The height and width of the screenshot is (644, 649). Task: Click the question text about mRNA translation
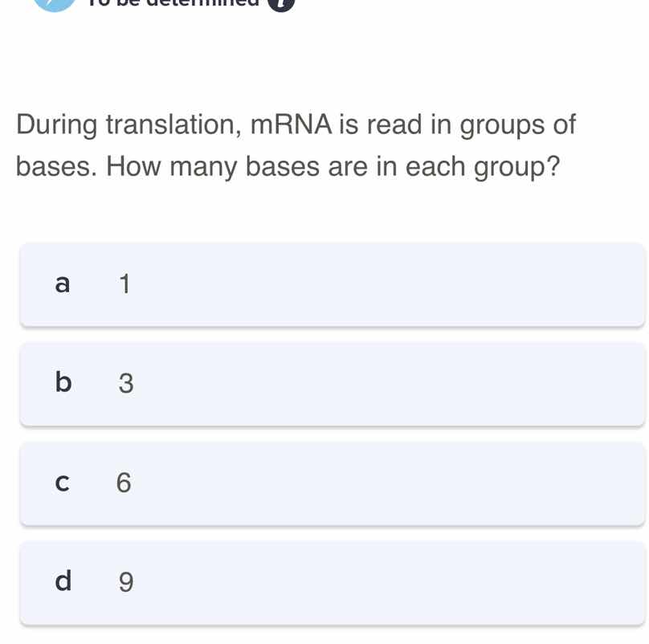(x=296, y=145)
